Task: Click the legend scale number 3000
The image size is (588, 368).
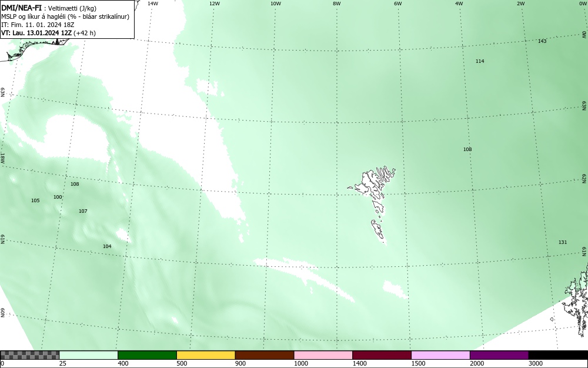Action: (x=536, y=363)
